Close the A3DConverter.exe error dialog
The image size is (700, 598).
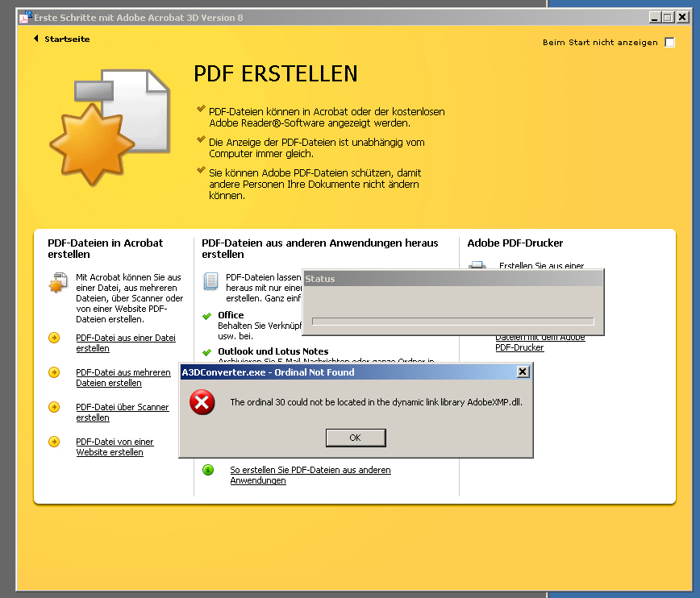(523, 372)
